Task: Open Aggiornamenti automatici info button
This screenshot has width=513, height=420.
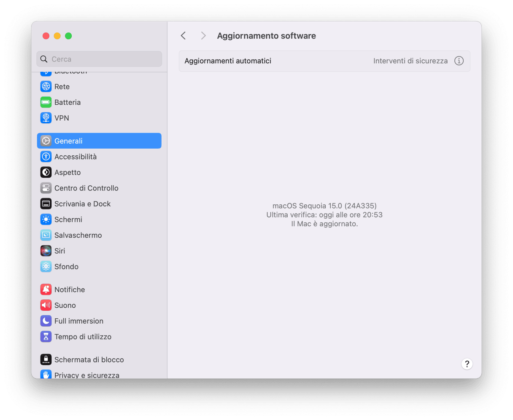Action: pos(459,61)
